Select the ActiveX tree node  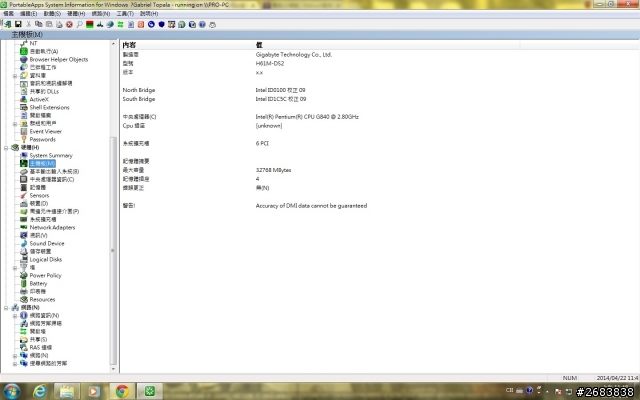(x=39, y=100)
